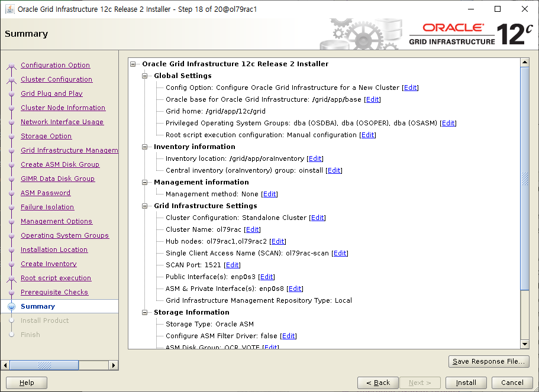Open the Grid Plug and Play step

[x=51, y=93]
